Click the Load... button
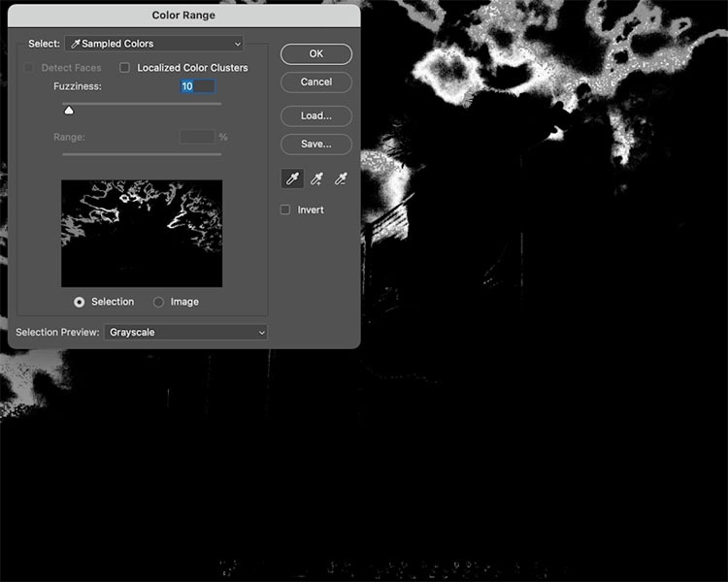This screenshot has width=728, height=582. [316, 115]
